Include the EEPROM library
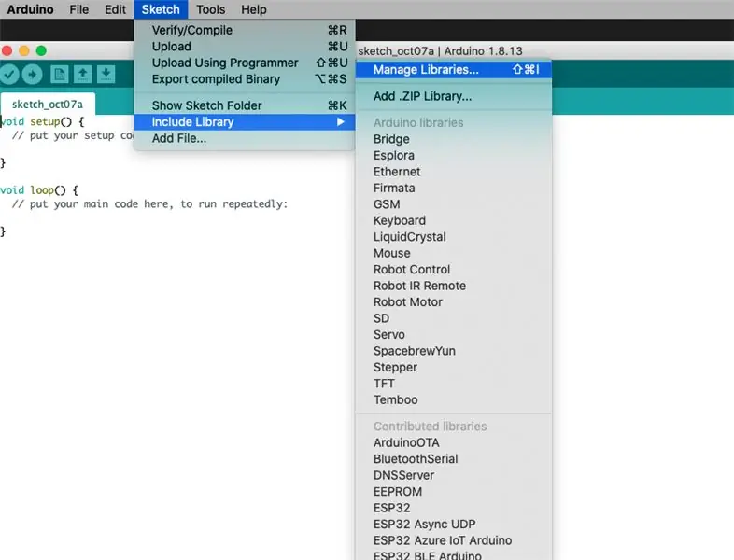The height and width of the screenshot is (560, 734). pos(454,492)
